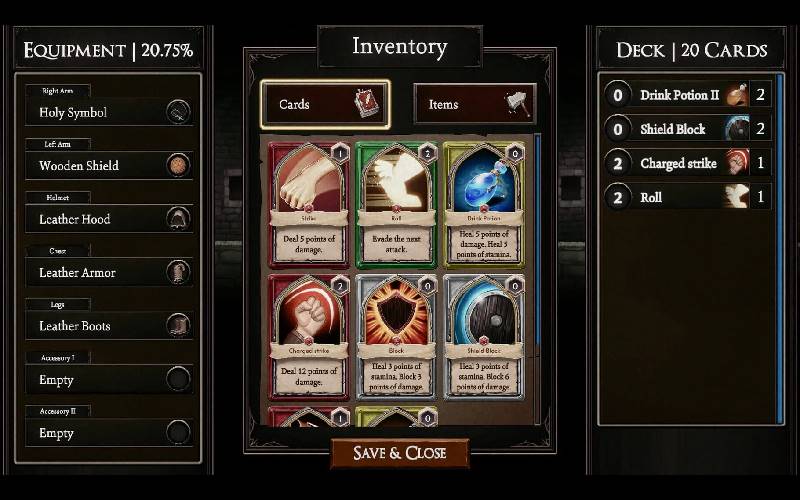Select the Leather Hood helmet icon
Viewport: 800px width, 500px height.
click(179, 219)
